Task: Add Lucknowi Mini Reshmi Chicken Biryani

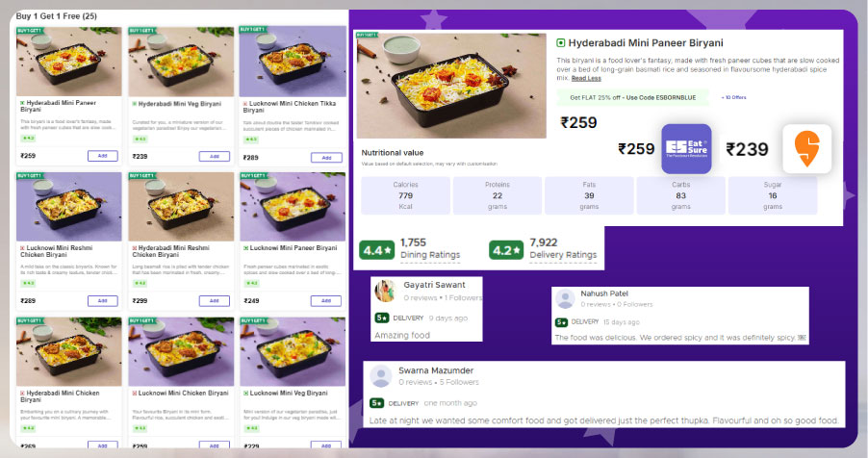Action: click(102, 301)
